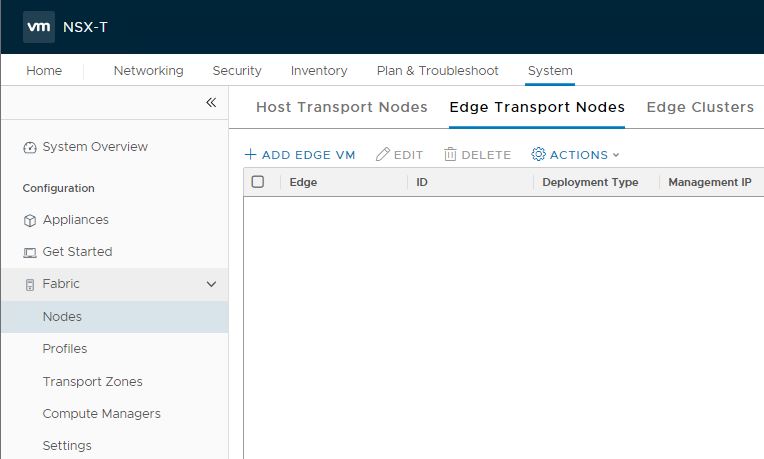The image size is (764, 459).
Task: Click the Delete button
Action: coord(477,155)
